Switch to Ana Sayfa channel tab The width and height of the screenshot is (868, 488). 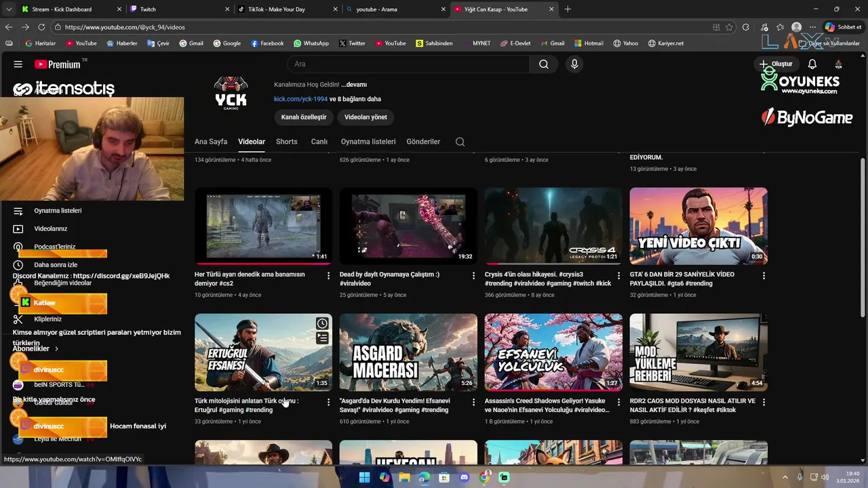[x=211, y=142]
